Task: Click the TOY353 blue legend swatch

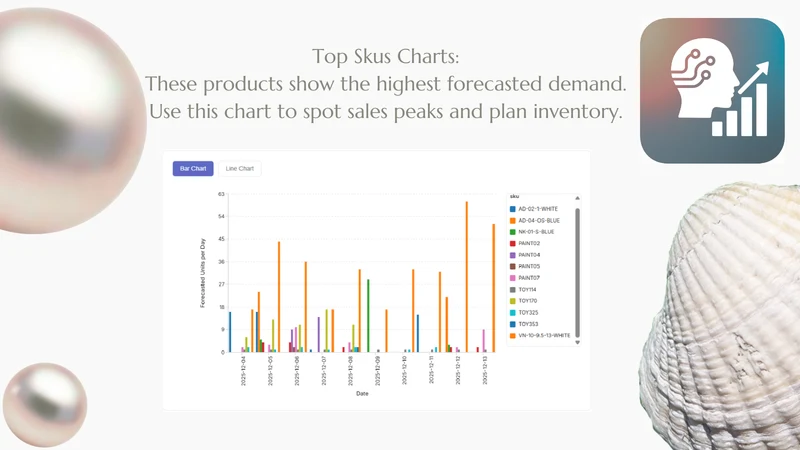Action: click(513, 324)
